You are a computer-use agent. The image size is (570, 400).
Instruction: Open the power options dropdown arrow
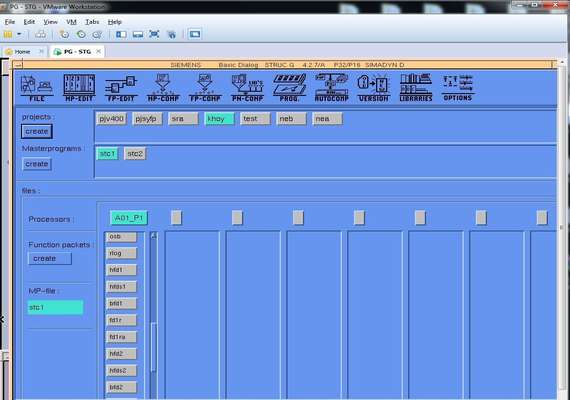point(19,35)
